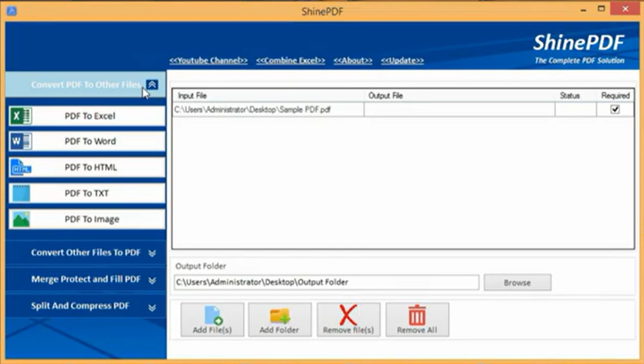This screenshot has height=364, width=644.
Task: Close the ShinePDF window
Action: [625, 9]
